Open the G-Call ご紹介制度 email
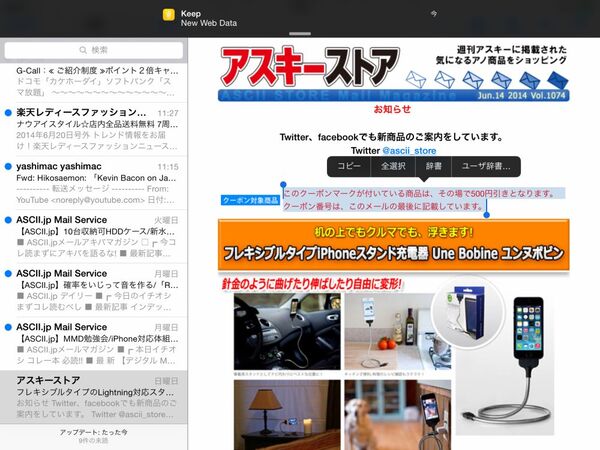The width and height of the screenshot is (600, 450). pyautogui.click(x=96, y=82)
